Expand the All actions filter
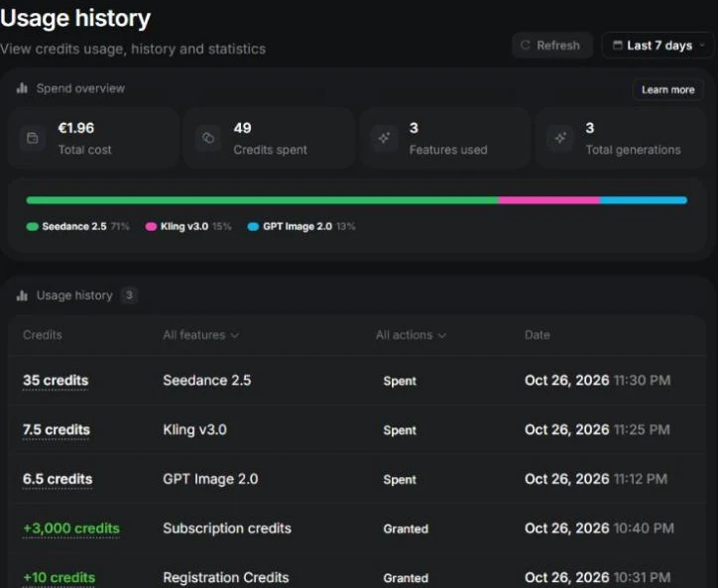 tap(411, 335)
